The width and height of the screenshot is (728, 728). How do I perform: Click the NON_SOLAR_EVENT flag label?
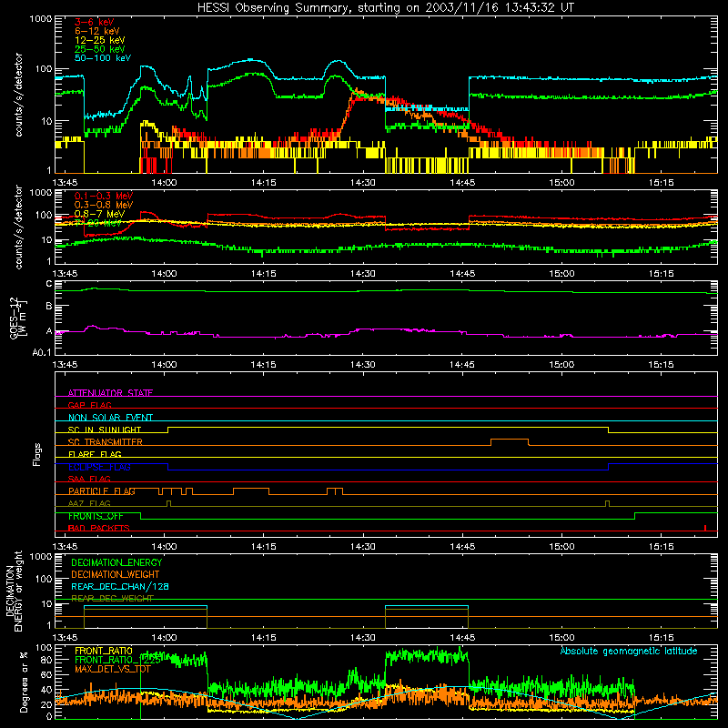[x=110, y=418]
